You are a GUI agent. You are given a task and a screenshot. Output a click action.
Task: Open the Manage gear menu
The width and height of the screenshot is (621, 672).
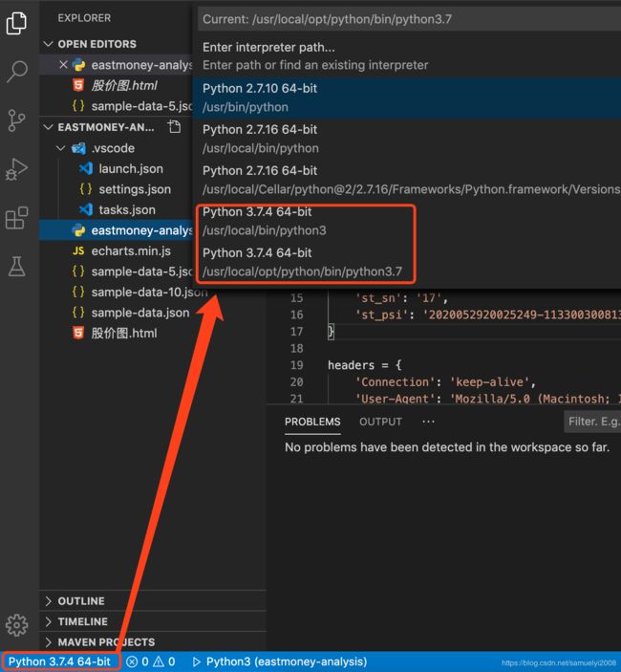16,625
